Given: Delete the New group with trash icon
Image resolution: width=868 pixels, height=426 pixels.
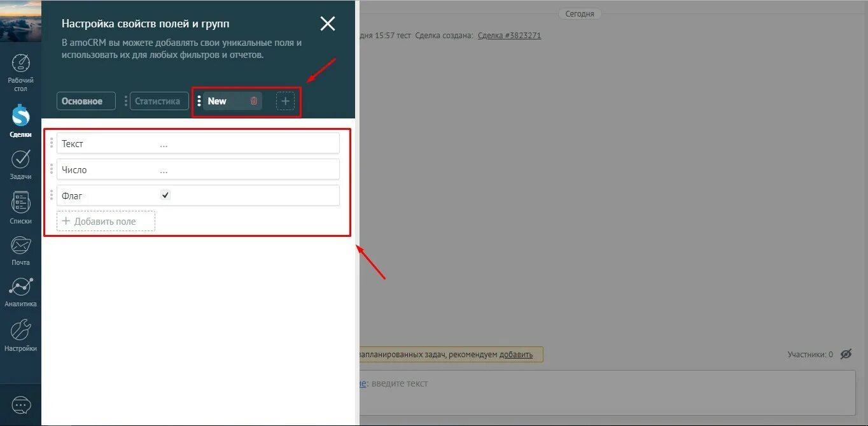Looking at the screenshot, I should (254, 101).
